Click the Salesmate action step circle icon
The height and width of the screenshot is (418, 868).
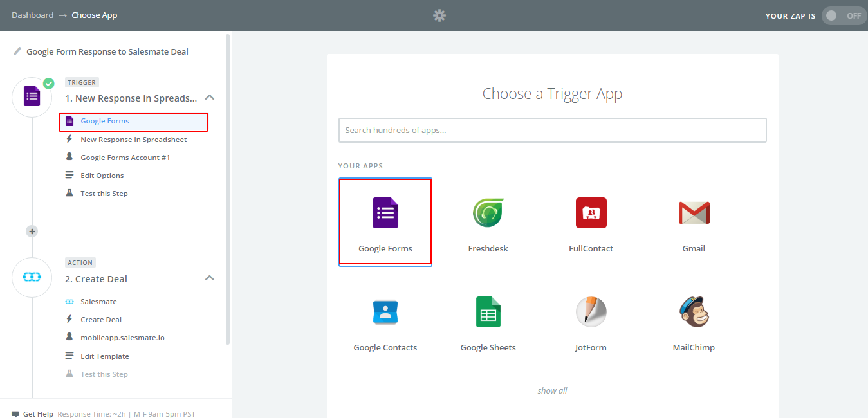tap(32, 277)
